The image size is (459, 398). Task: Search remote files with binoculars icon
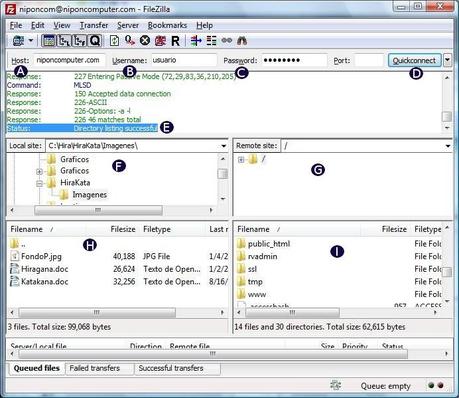click(242, 41)
